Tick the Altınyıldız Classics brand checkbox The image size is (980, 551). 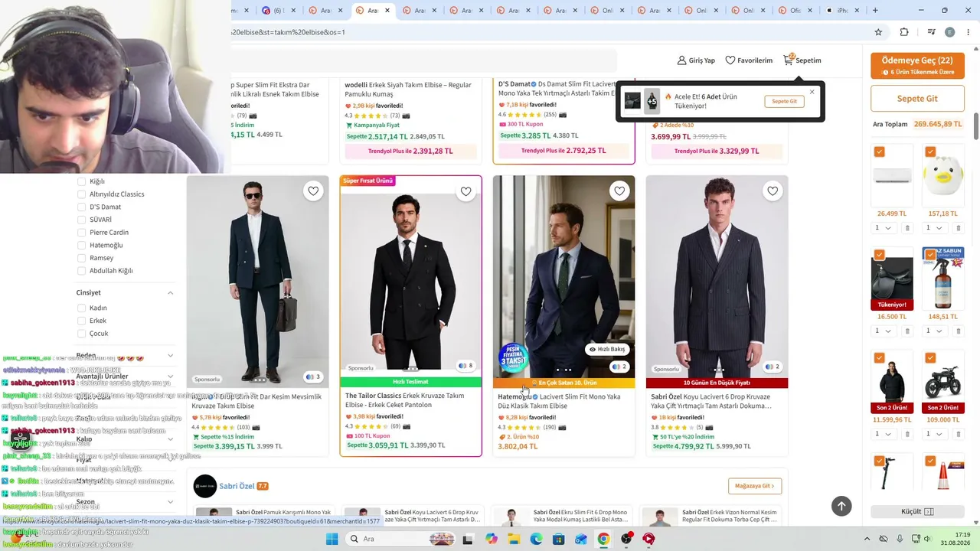pyautogui.click(x=81, y=194)
